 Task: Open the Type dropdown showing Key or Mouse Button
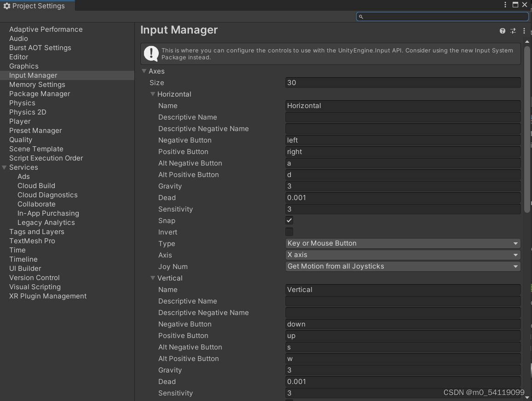tap(403, 243)
